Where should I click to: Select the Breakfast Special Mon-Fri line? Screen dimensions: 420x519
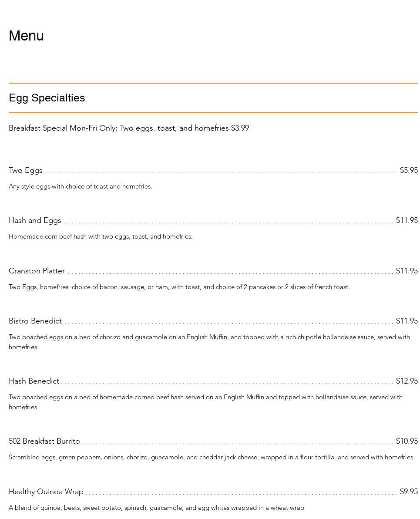128,128
